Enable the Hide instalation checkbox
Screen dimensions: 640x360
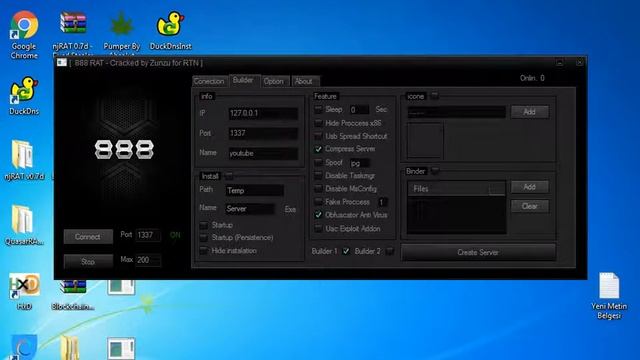[x=204, y=251]
